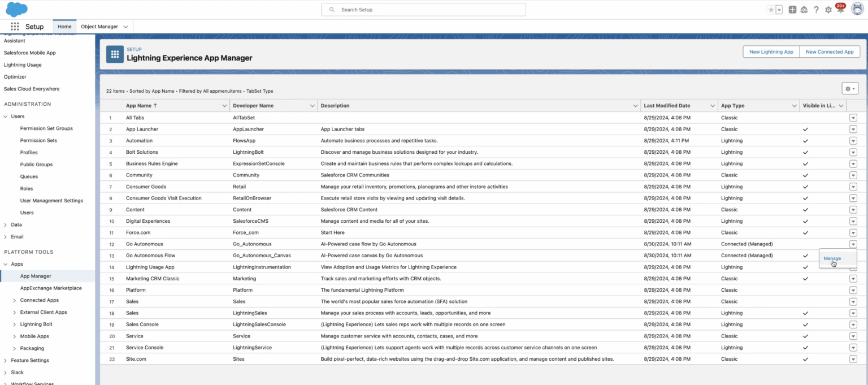Screen dimensions: 868x385
Task: Open Sales Cloud Everywhere sidebar link
Action: tap(32, 89)
